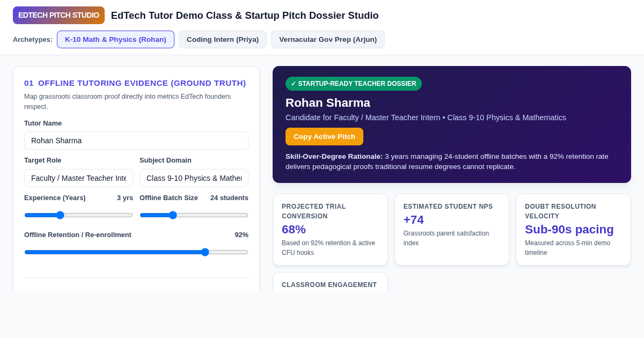Adjust the Offline Batch Size slider
The width and height of the screenshot is (644, 338).
point(194,215)
